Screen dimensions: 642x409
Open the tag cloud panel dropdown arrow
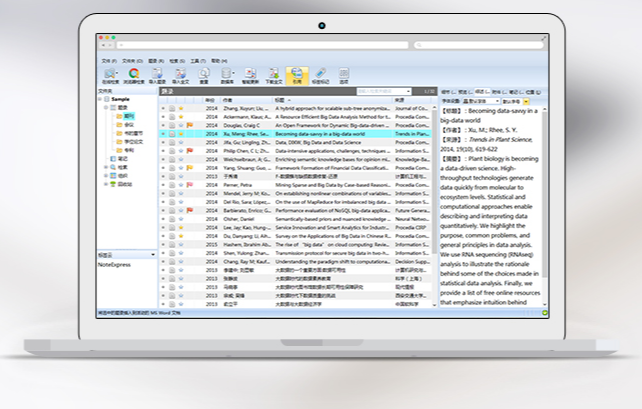153,256
